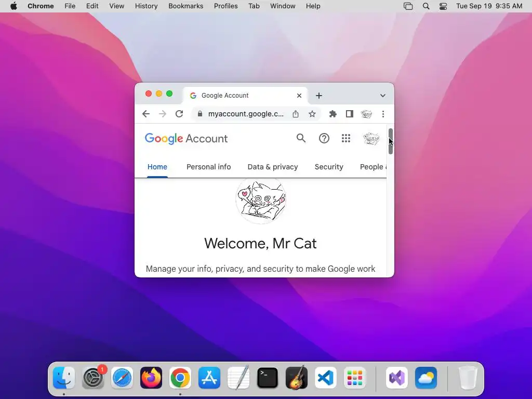Image resolution: width=532 pixels, height=399 pixels.
Task: Open Google apps grid launcher
Action: (x=345, y=138)
